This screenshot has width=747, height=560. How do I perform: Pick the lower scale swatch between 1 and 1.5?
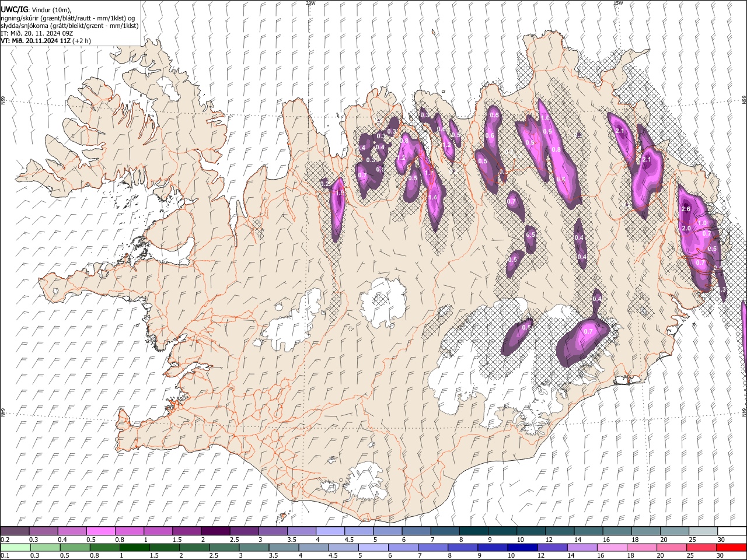click(x=135, y=548)
